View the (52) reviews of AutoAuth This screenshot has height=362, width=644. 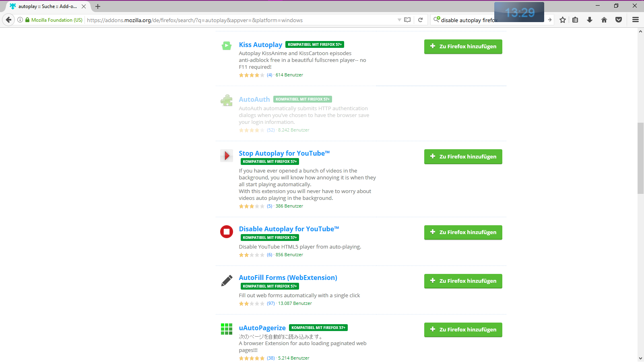coord(271,130)
